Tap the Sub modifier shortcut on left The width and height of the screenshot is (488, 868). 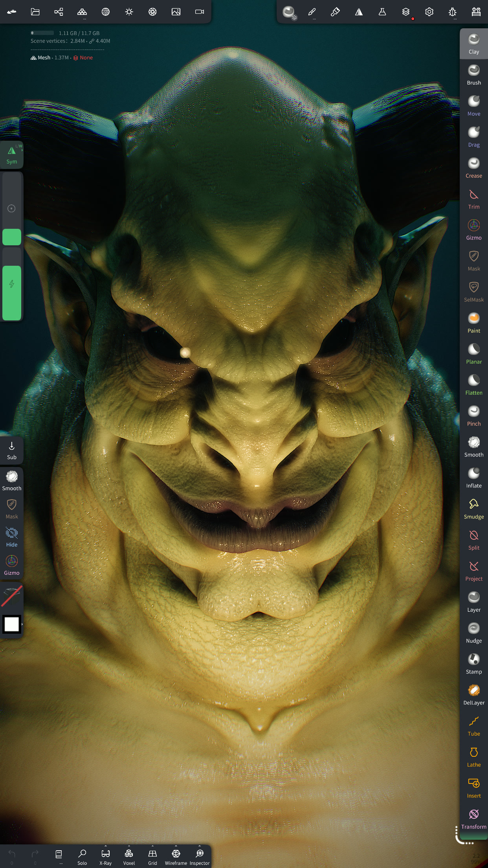12,450
